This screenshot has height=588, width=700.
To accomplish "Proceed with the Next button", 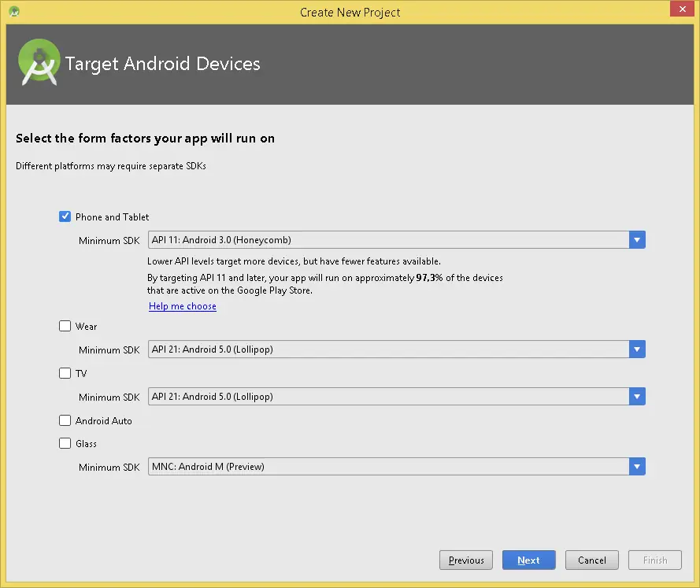I will point(529,560).
